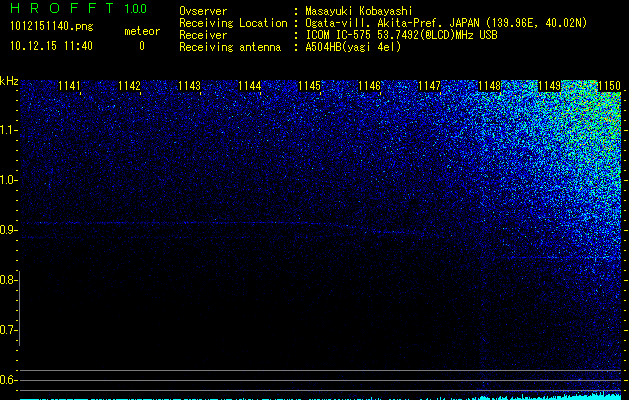629x400 pixels.
Task: Click the meteor count value 0
Action: pos(142,46)
